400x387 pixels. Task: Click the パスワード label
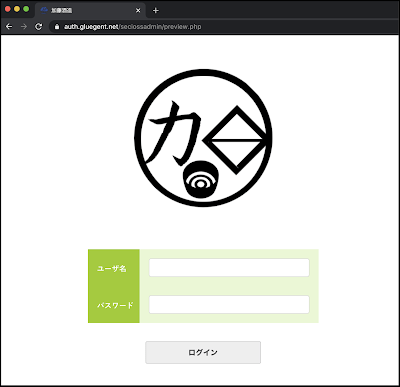(x=115, y=305)
